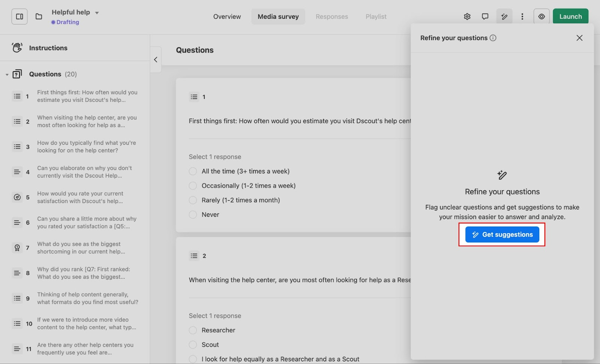Collapse the Questions (20) tree section

(7, 75)
